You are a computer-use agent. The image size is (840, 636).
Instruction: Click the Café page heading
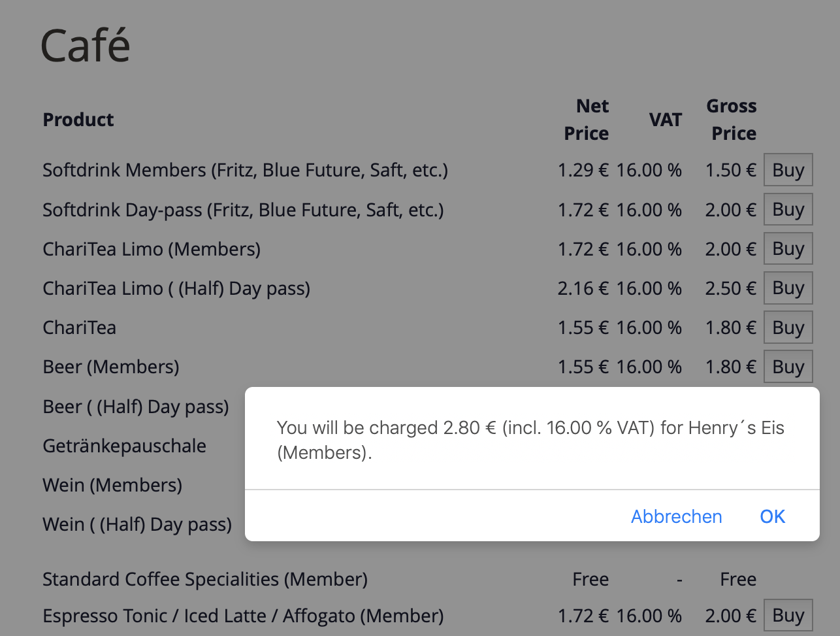click(x=85, y=44)
